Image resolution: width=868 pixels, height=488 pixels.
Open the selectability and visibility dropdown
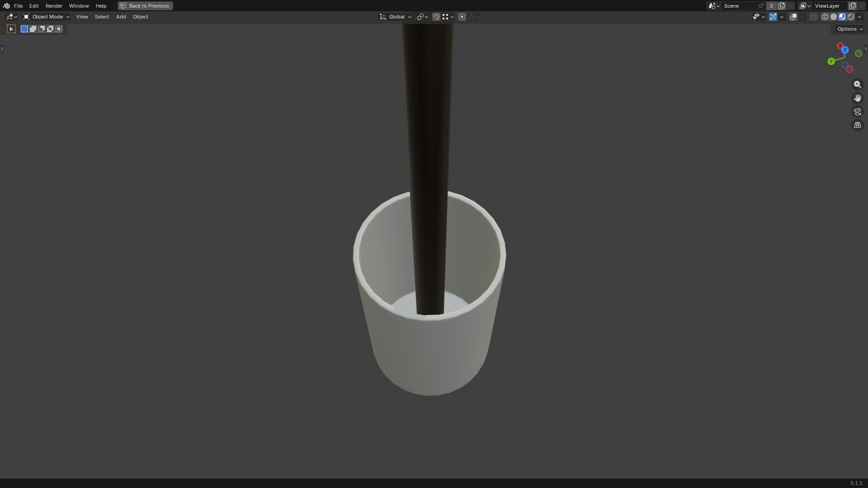pyautogui.click(x=759, y=17)
